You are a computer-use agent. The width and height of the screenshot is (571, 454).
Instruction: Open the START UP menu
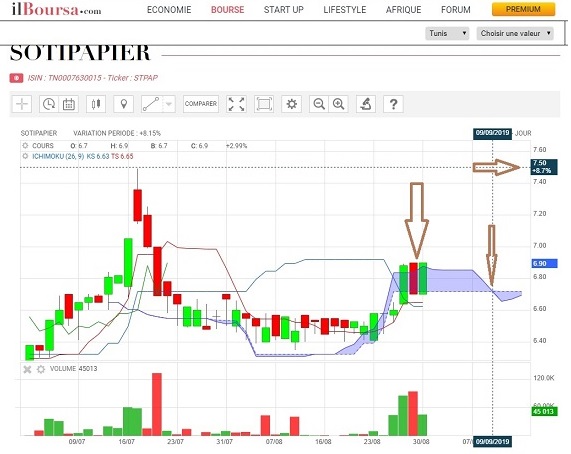[x=284, y=10]
